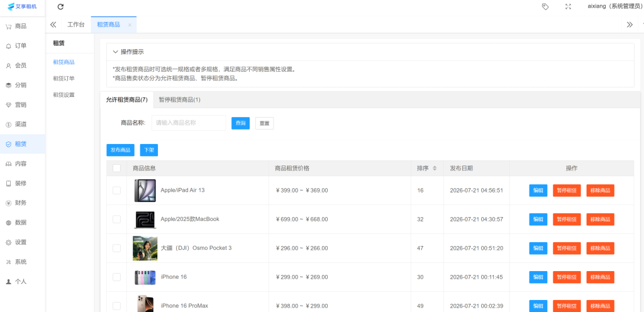
Task: Select 租赁订单 in submenu
Action: (64, 79)
